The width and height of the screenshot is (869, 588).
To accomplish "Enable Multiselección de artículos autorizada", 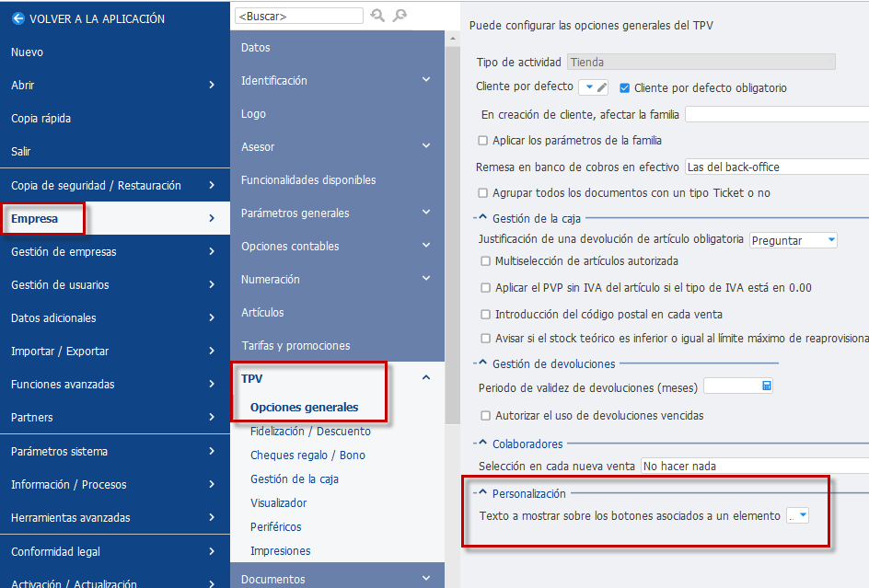I will pyautogui.click(x=485, y=261).
